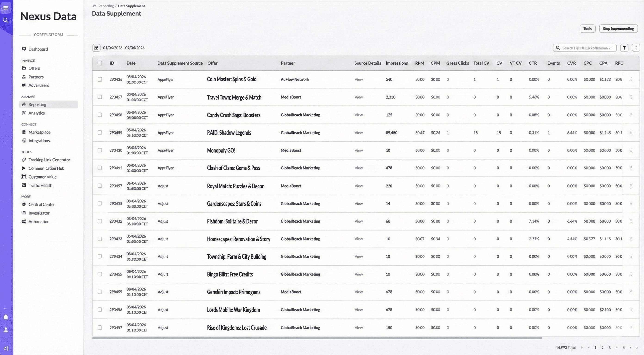The width and height of the screenshot is (644, 355).
Task: Open the Tracking Link Generator tool
Action: pyautogui.click(x=24, y=160)
